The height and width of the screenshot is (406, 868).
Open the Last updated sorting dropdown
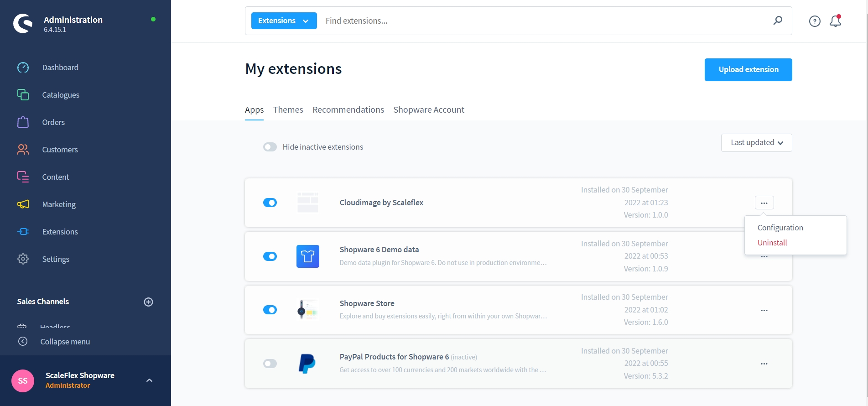click(x=756, y=143)
